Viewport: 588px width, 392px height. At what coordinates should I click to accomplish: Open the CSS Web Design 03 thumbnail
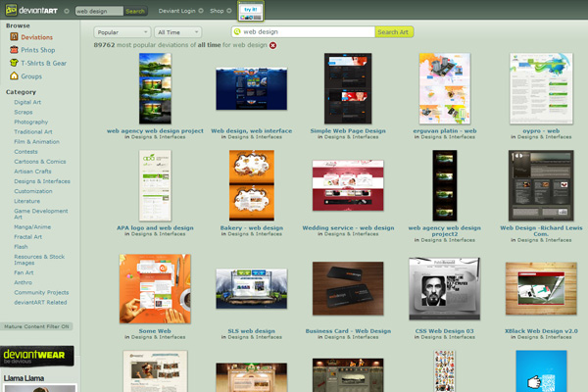coord(444,289)
